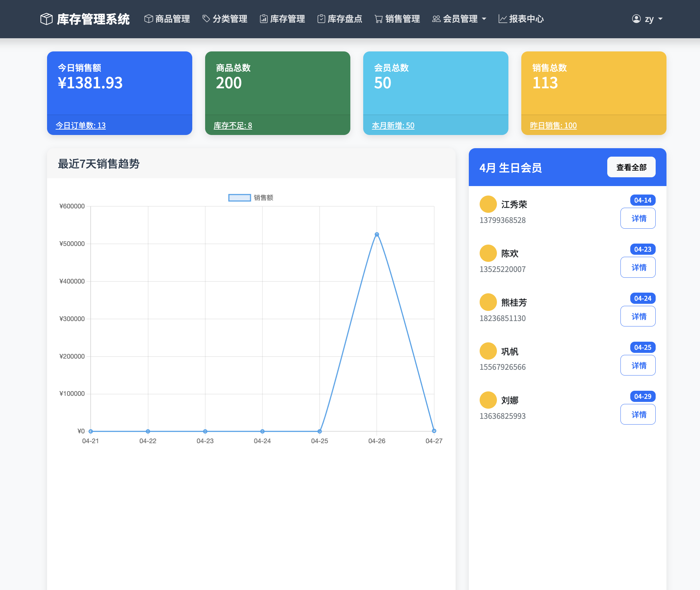Click the 04-26 peak data point on chart
700x590 pixels.
point(377,234)
